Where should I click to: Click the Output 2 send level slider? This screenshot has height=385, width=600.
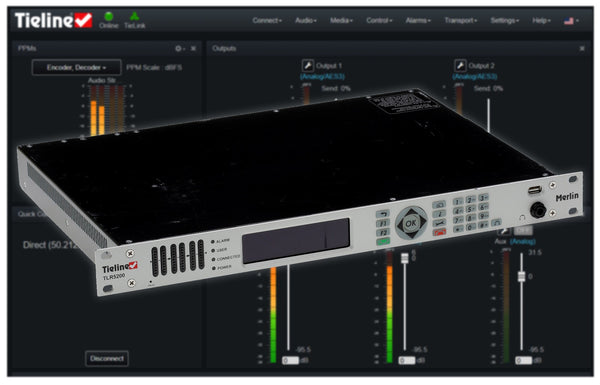[x=489, y=115]
